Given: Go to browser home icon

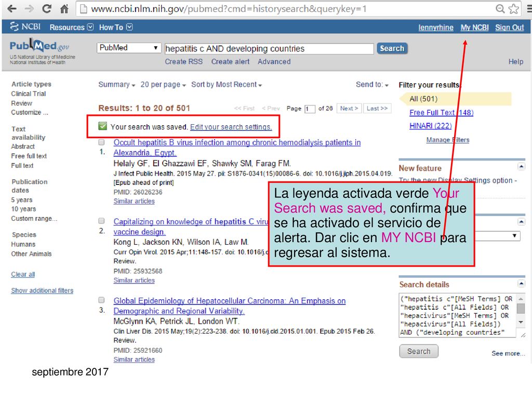Looking at the screenshot, I should (x=64, y=8).
